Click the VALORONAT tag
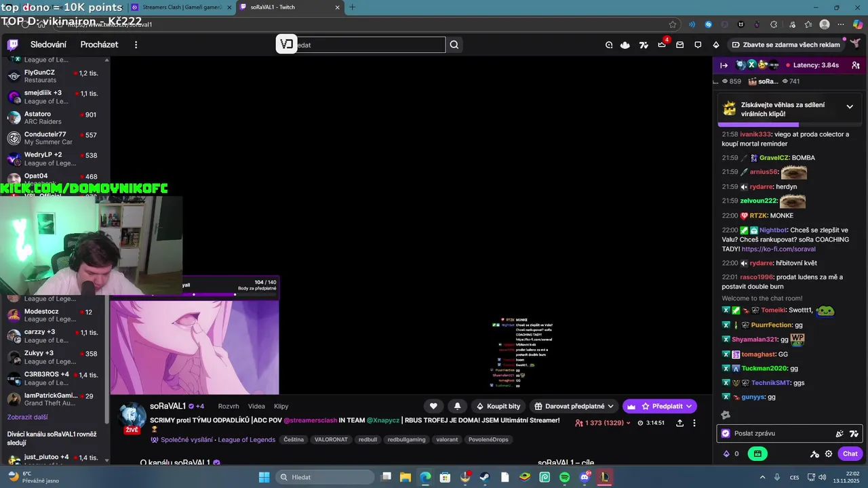This screenshot has height=488, width=868. pyautogui.click(x=331, y=439)
